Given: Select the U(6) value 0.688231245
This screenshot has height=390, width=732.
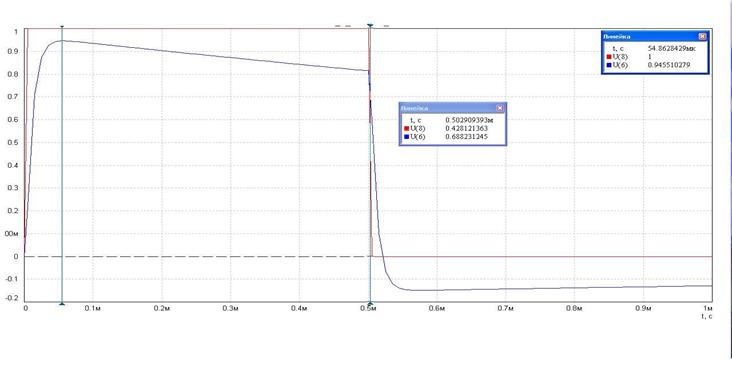Looking at the screenshot, I should [x=466, y=137].
